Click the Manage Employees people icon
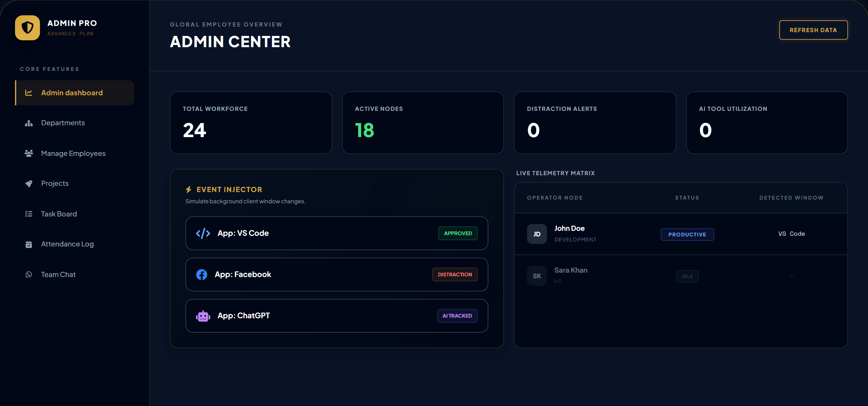The width and height of the screenshot is (868, 406). click(x=29, y=153)
